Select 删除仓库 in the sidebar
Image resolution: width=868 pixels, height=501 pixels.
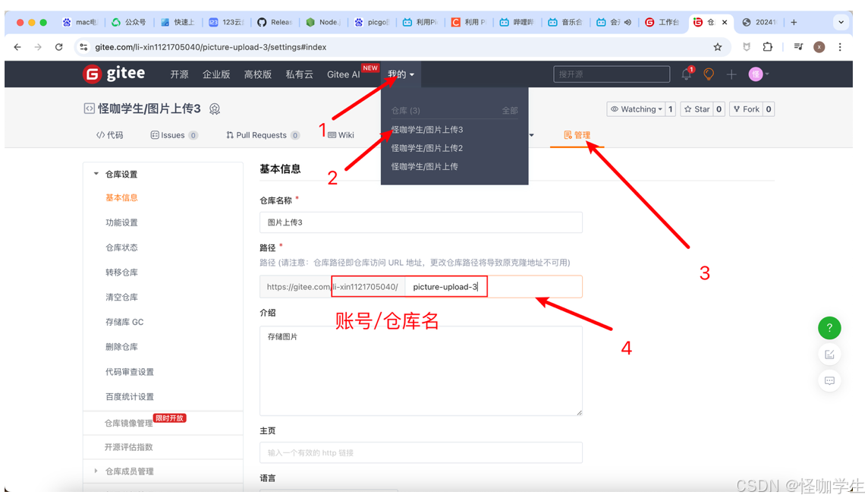(x=121, y=347)
